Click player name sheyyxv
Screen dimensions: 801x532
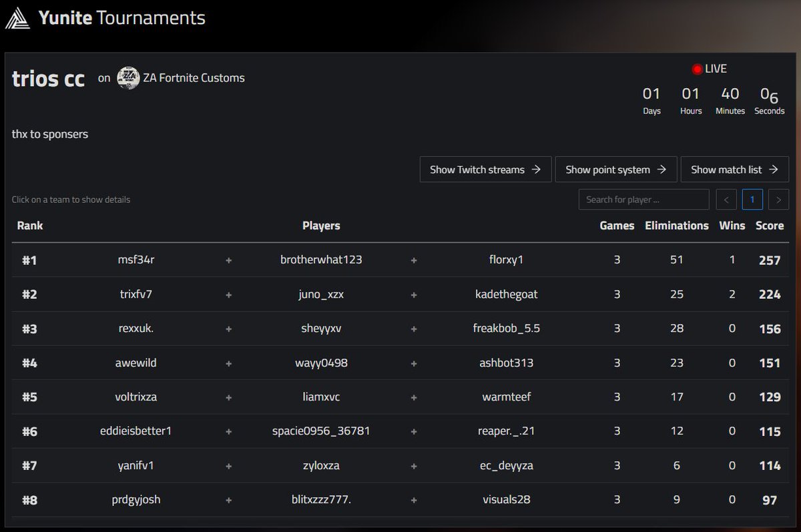[321, 328]
